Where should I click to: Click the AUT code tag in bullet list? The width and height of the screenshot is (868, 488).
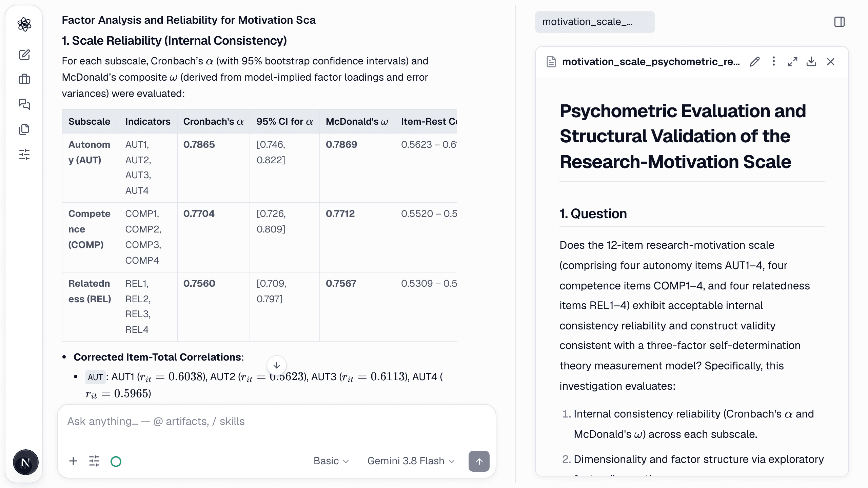[x=95, y=377]
